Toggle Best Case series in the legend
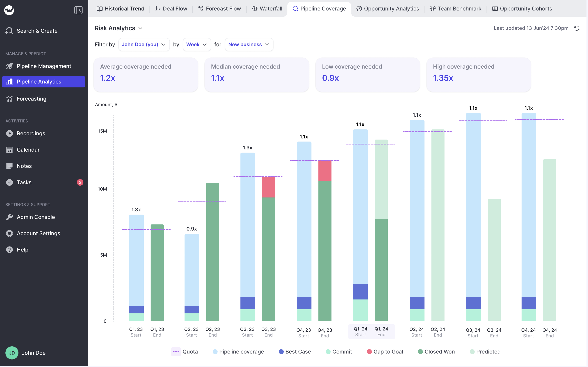Screen dimensions: 588x367 coord(295,352)
